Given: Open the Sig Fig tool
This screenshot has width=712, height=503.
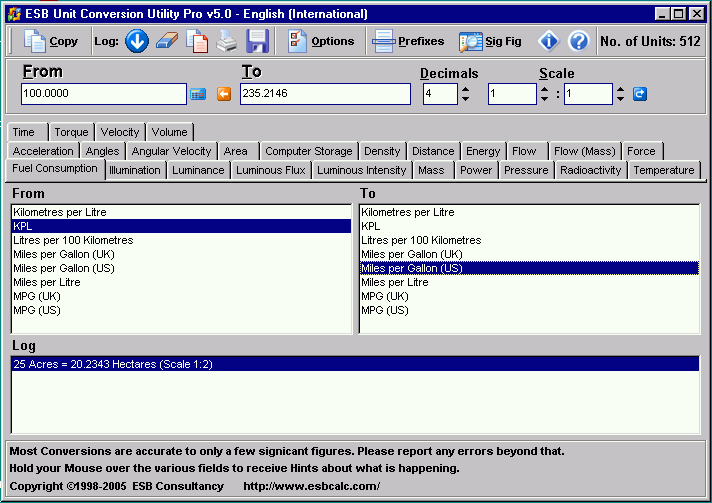Looking at the screenshot, I should point(490,41).
